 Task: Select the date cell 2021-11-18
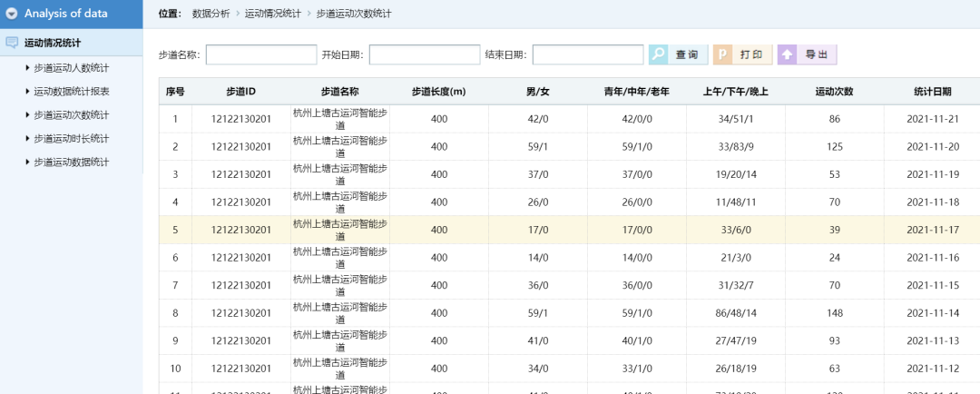click(x=933, y=202)
